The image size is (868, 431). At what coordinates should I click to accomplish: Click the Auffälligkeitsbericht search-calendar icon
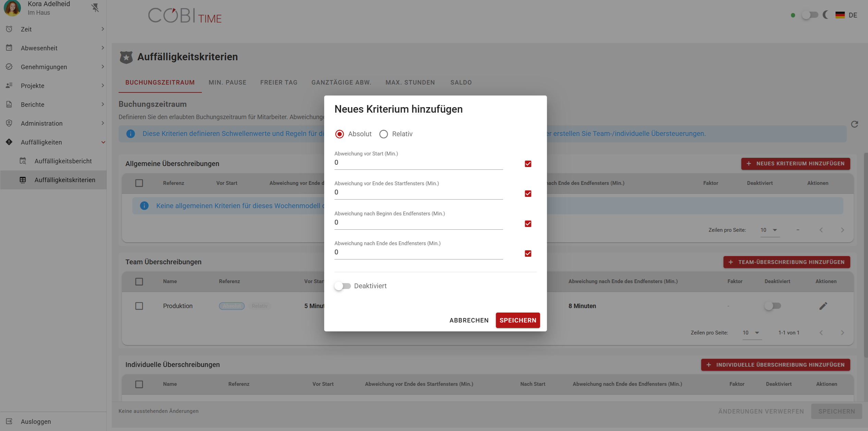23,161
